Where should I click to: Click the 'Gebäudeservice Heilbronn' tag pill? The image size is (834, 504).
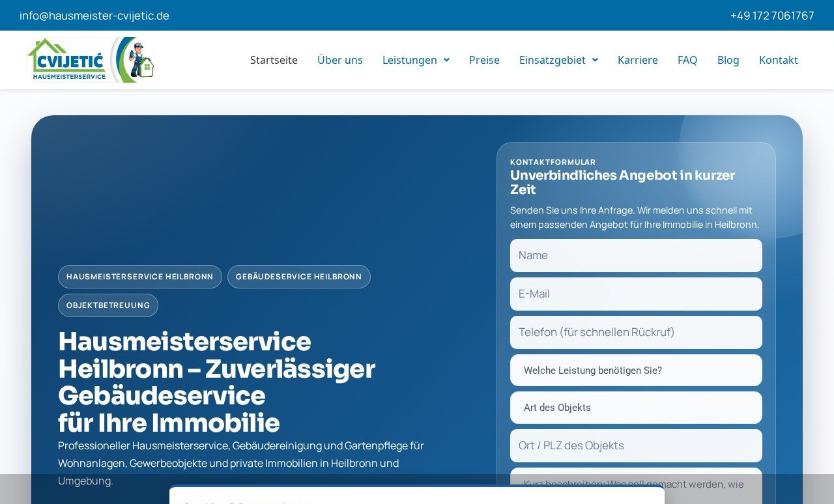299,277
